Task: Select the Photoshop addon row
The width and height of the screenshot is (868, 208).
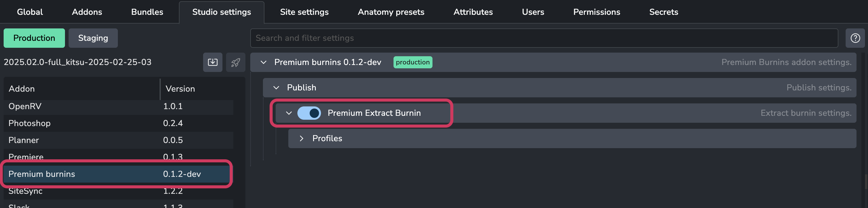Action: (118, 123)
